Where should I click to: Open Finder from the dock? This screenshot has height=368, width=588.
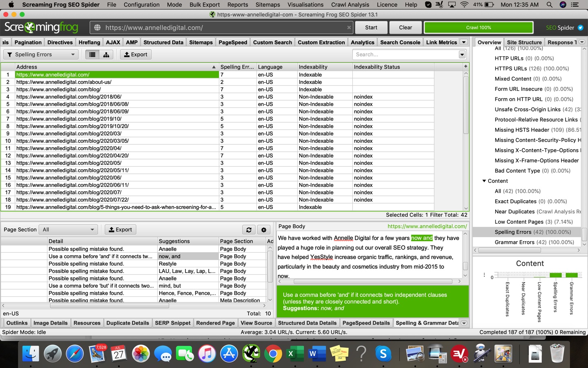pos(30,354)
